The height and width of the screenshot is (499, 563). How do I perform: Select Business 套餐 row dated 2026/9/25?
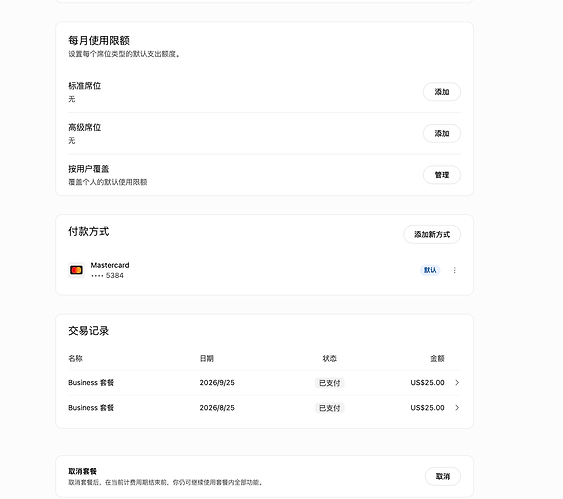click(x=264, y=383)
